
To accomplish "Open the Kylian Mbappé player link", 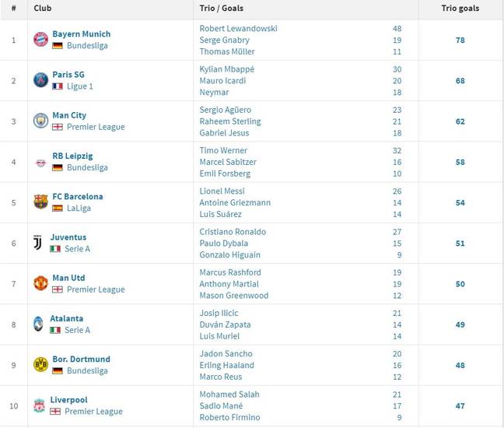I will point(227,69).
